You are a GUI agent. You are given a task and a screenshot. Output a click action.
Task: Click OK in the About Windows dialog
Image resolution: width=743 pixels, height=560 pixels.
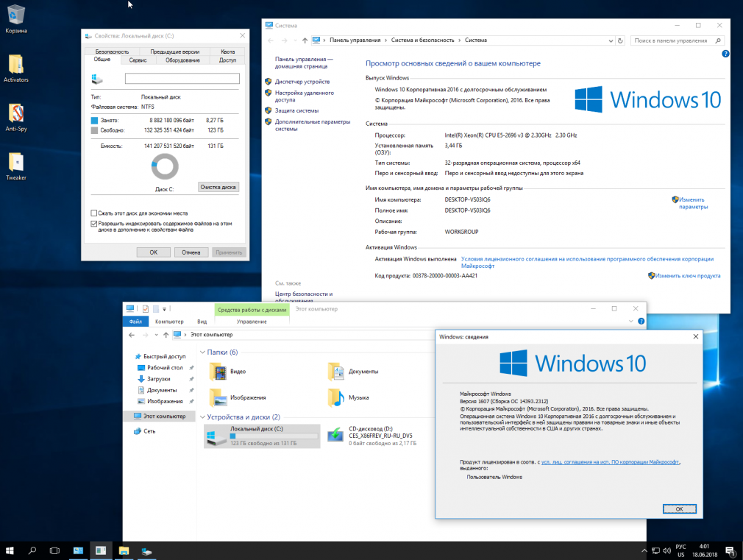pos(680,508)
